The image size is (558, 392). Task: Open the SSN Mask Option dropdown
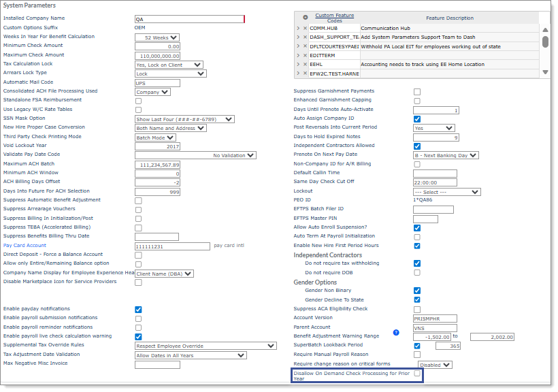(184, 119)
